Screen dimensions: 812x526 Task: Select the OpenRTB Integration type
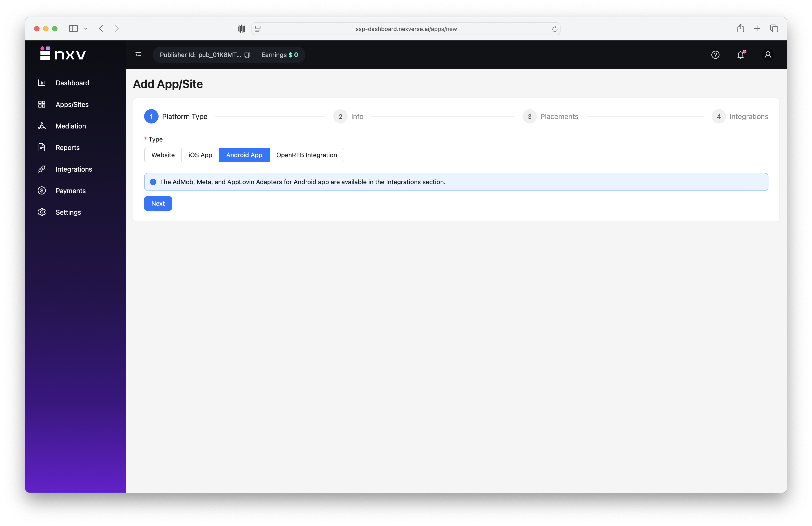pos(306,155)
